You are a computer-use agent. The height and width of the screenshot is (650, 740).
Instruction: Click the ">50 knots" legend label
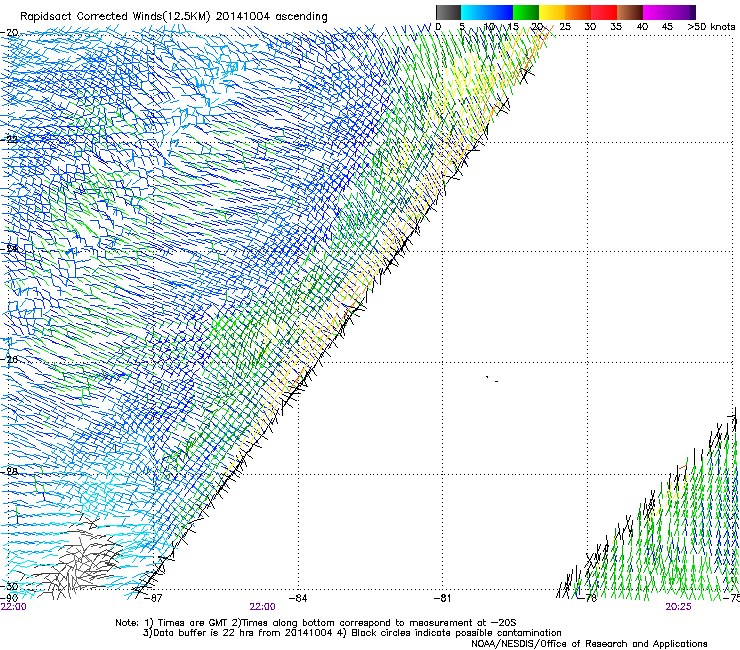tap(712, 27)
